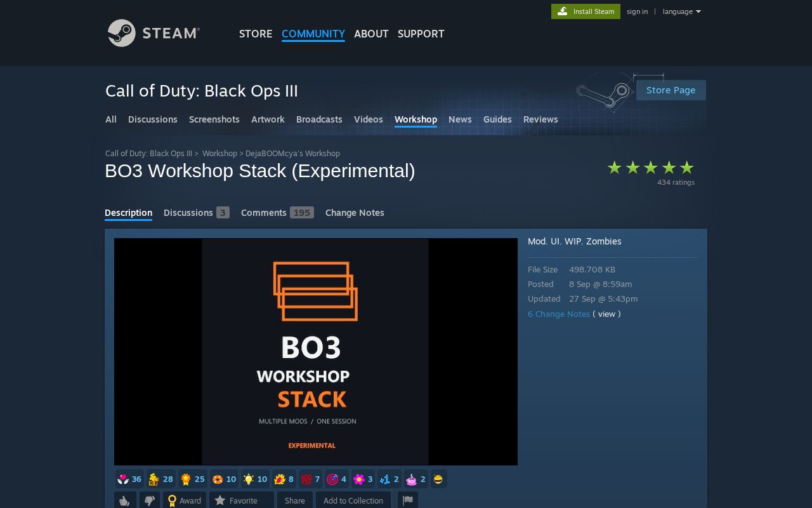The height and width of the screenshot is (508, 812).
Task: Click the golden gift award icon showing 28
Action: [x=154, y=479]
